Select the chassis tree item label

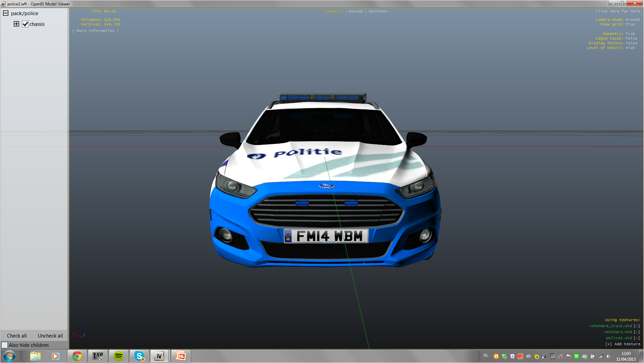point(37,24)
